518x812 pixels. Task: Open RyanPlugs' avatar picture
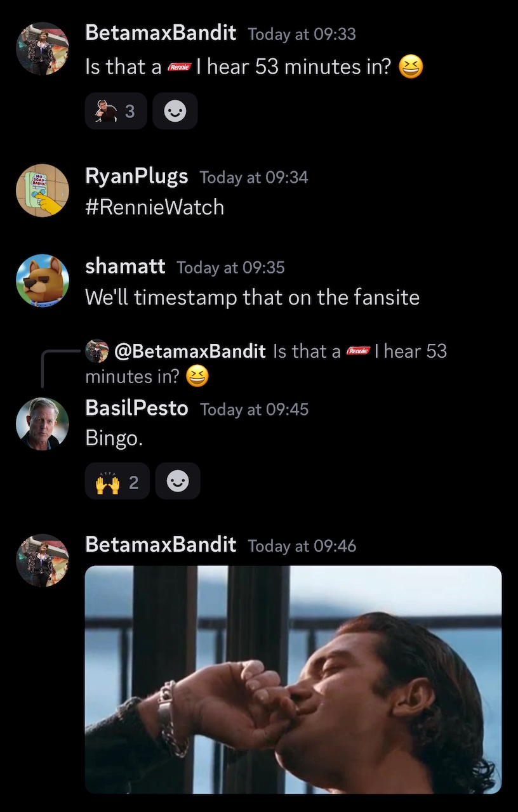pyautogui.click(x=43, y=190)
